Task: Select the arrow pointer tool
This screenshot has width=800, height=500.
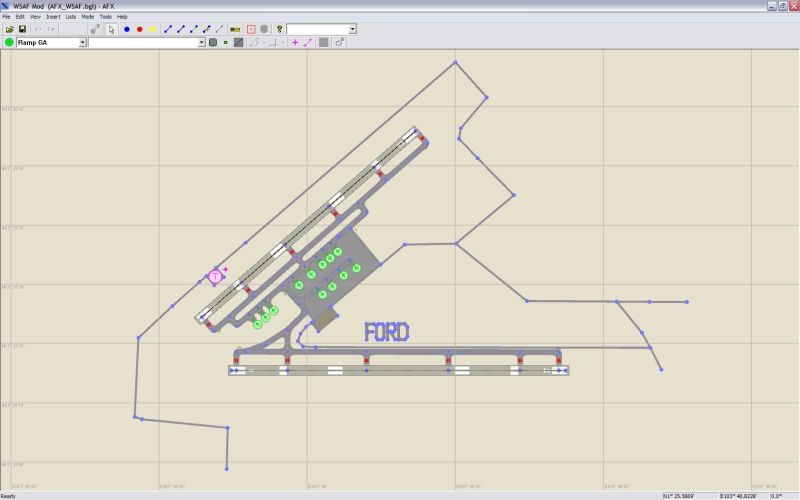Action: click(x=111, y=29)
